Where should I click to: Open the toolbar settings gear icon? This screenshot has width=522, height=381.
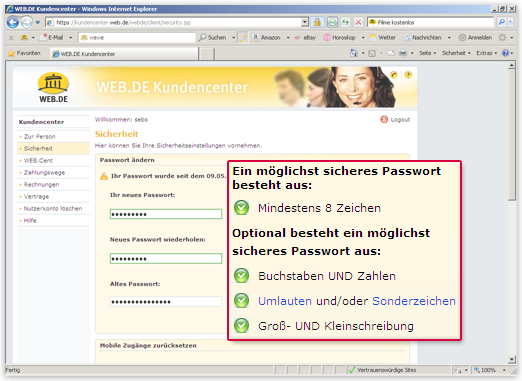(x=502, y=38)
